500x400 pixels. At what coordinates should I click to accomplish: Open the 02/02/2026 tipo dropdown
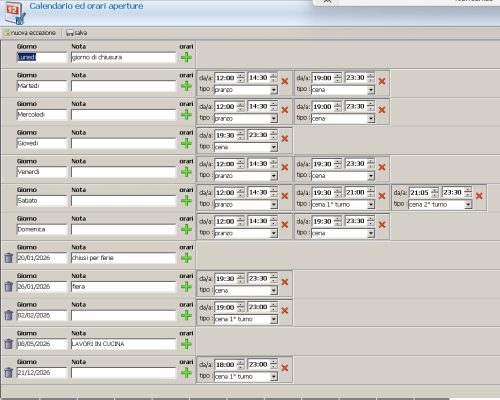tap(274, 319)
